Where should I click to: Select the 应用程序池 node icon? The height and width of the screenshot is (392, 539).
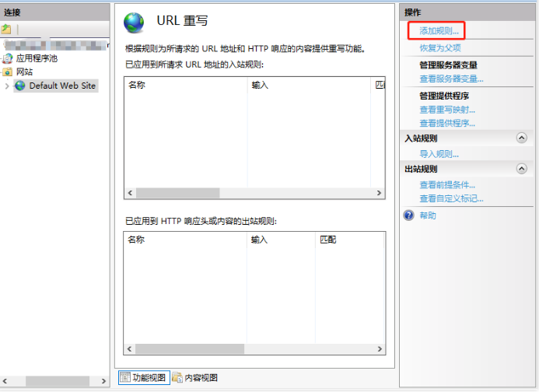(x=8, y=58)
